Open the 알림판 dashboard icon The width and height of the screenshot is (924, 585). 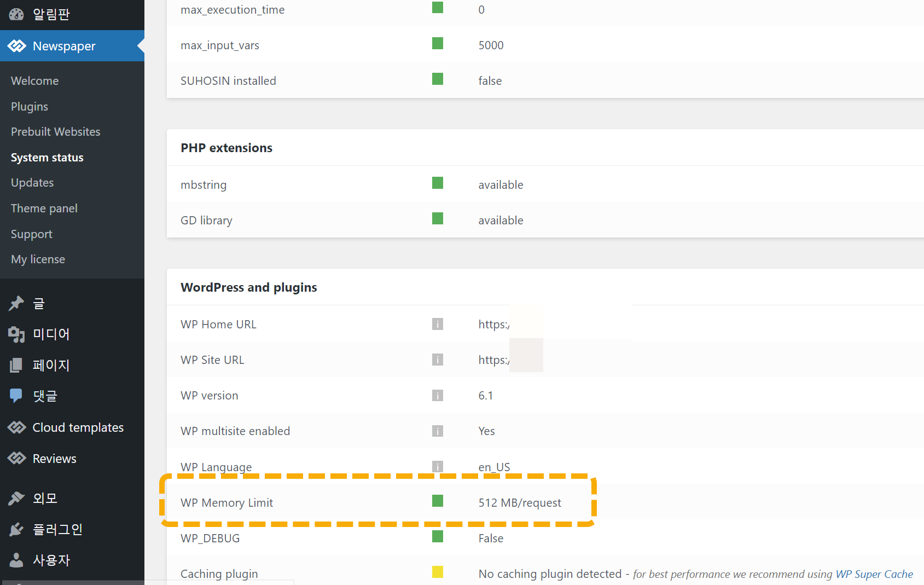coord(16,14)
